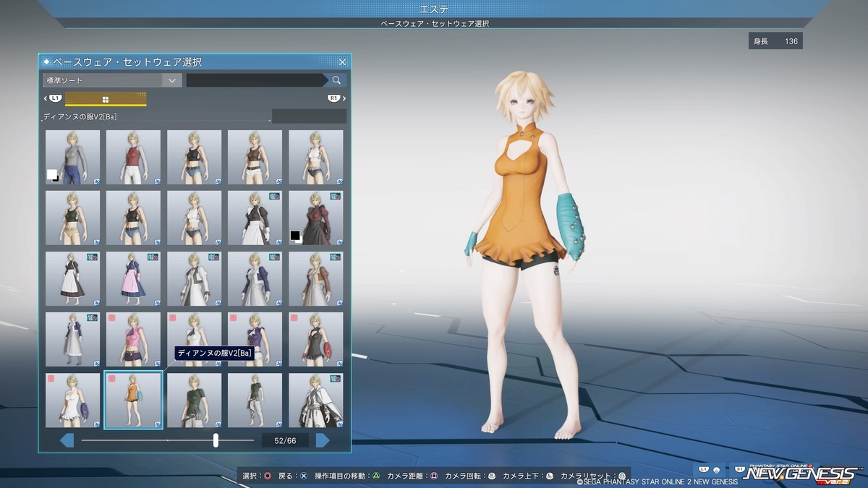The height and width of the screenshot is (488, 868).
Task: Click the sort dropdown chevron arrow
Action: point(171,80)
